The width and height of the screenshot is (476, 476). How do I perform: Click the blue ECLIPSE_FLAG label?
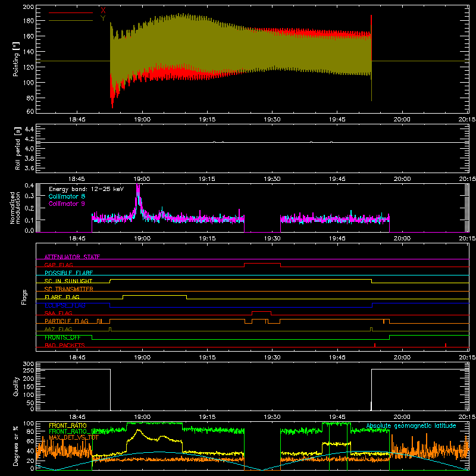pyautogui.click(x=65, y=305)
